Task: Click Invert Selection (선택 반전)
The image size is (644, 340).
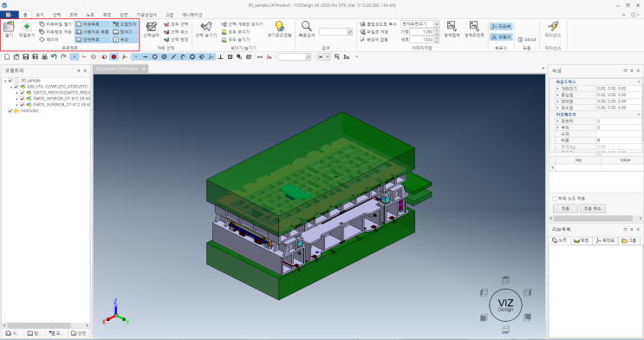Action: coord(176,40)
